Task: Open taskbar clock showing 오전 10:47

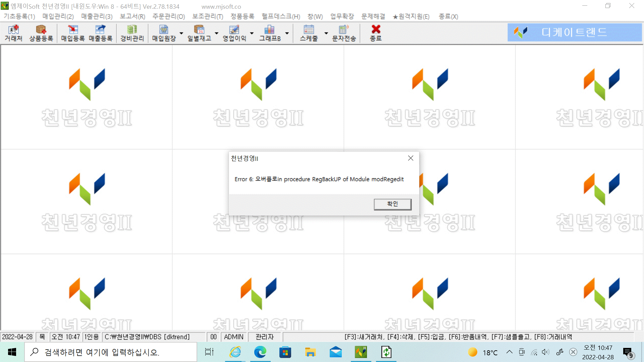Action: click(598, 352)
